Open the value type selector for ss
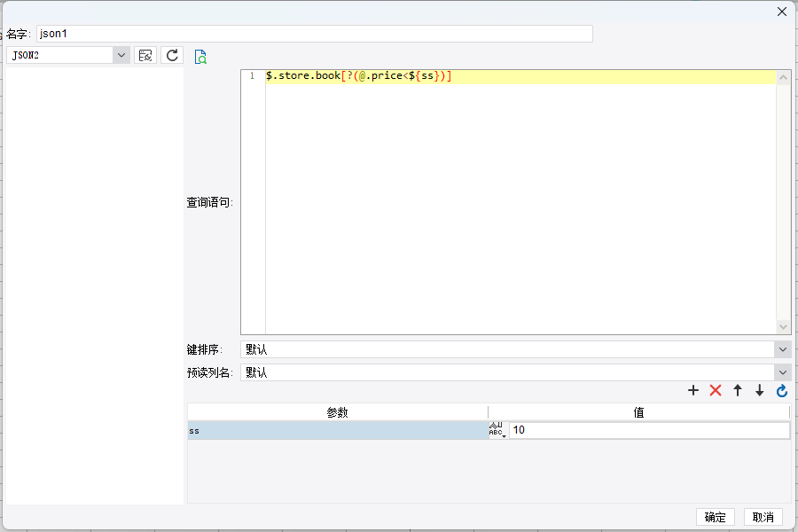 pyautogui.click(x=497, y=430)
